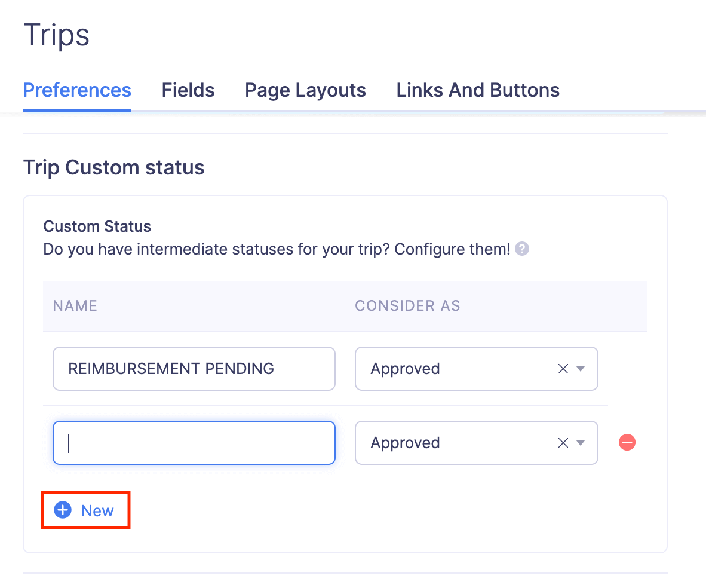Click the CONSIDER AS column header
706x588 pixels.
(407, 306)
